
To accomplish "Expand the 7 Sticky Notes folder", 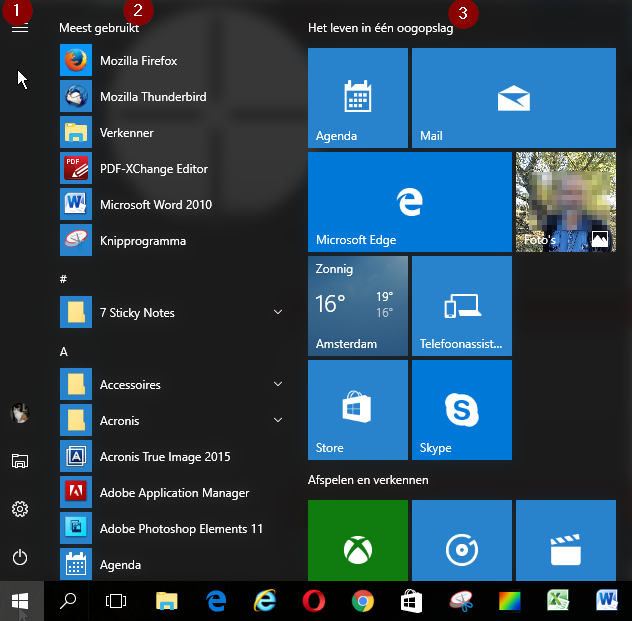I will (x=173, y=312).
